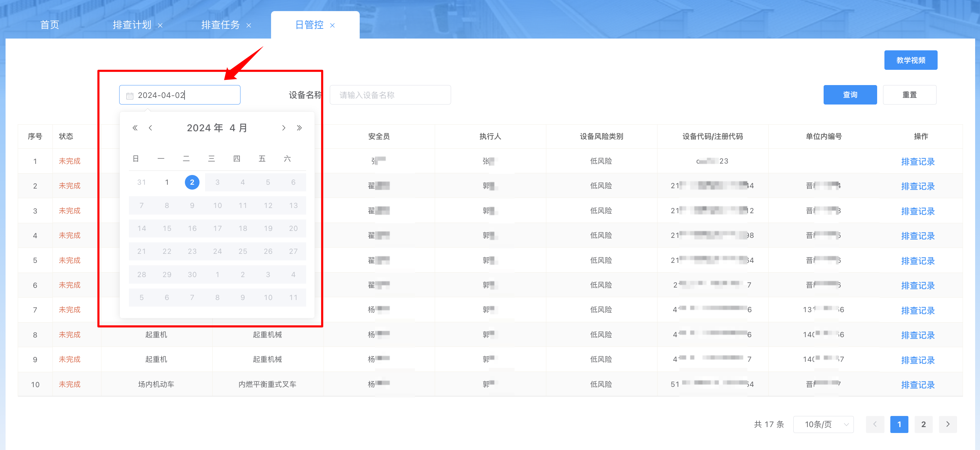980x450 pixels.
Task: Select April 1 in the calendar
Action: pyautogui.click(x=166, y=182)
